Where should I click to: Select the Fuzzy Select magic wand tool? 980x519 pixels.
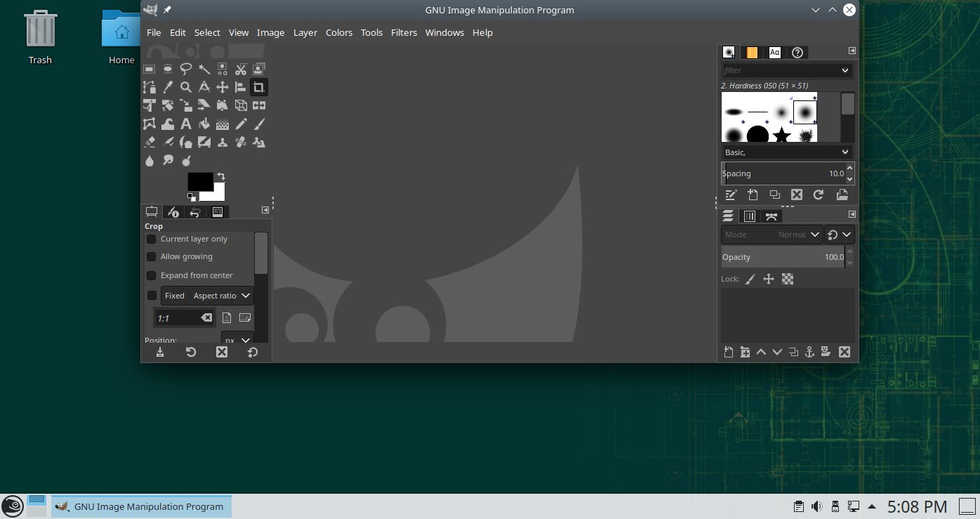pyautogui.click(x=204, y=69)
